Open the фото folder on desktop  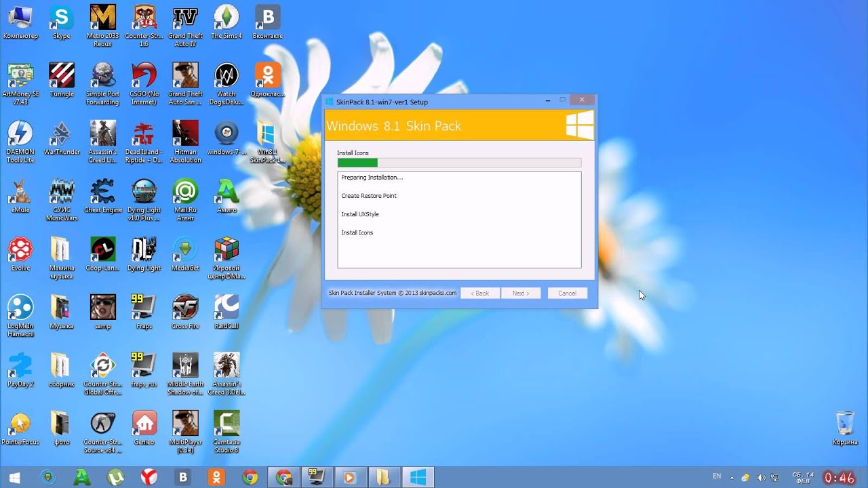[62, 428]
